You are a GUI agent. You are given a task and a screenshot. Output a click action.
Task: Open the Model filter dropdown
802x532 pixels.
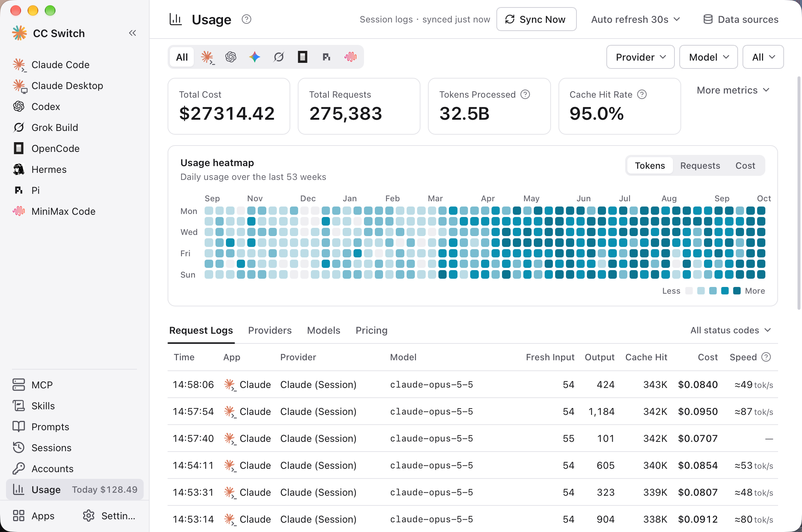pos(708,57)
